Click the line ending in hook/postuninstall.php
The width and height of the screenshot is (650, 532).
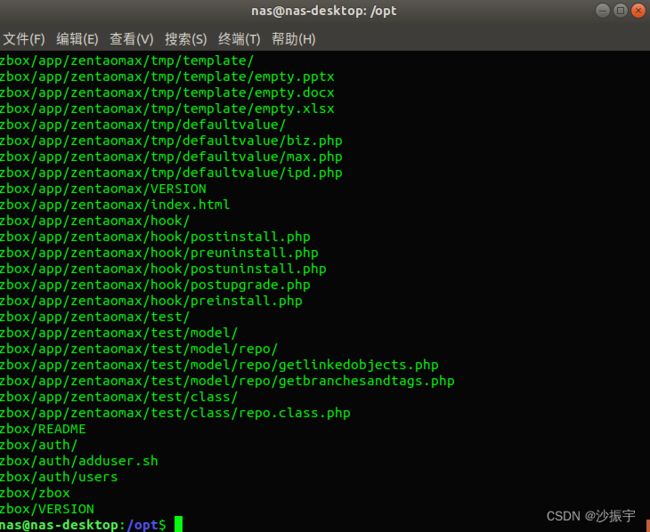[163, 269]
